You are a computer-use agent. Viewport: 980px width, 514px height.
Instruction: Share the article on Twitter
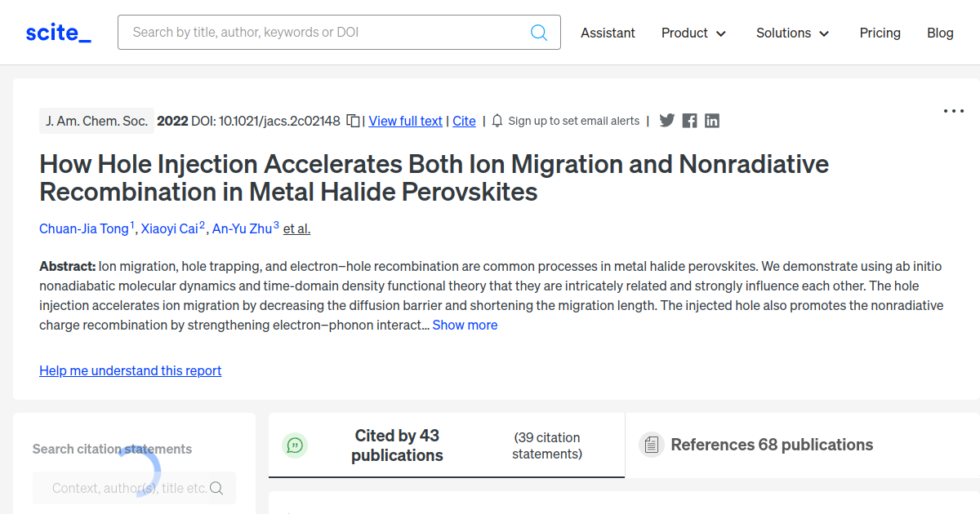point(667,120)
